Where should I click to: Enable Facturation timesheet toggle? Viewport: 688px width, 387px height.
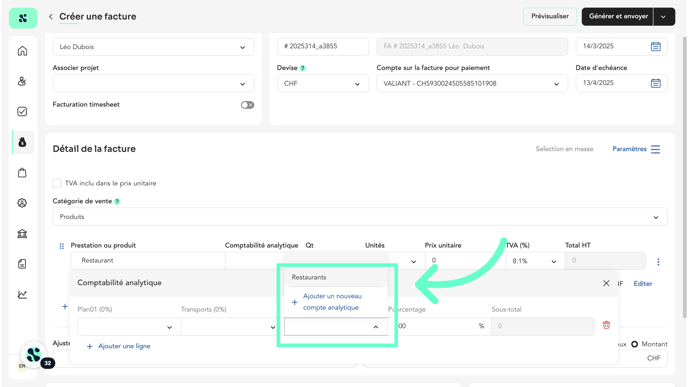pyautogui.click(x=247, y=105)
